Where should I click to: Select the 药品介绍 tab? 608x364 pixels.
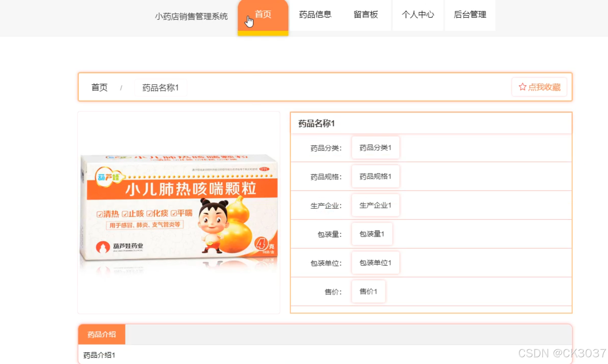point(102,334)
